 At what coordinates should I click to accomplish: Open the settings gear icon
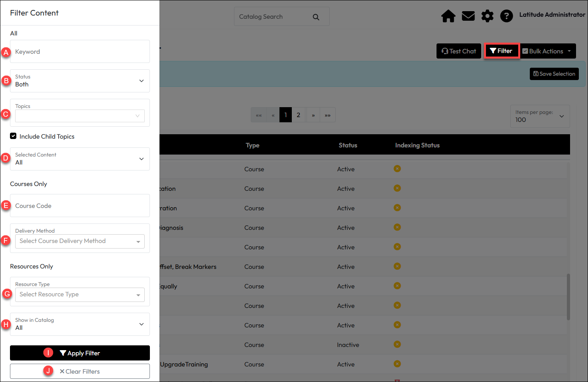click(x=487, y=16)
